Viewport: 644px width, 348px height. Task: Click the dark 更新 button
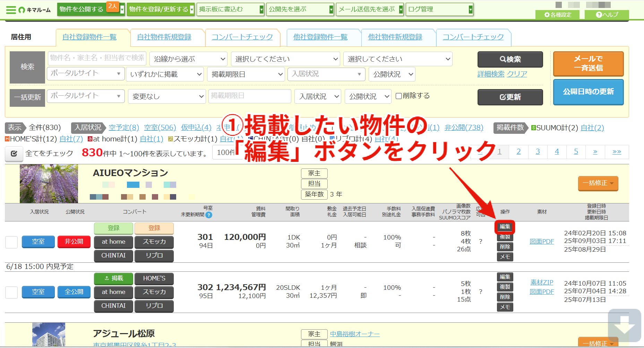510,97
